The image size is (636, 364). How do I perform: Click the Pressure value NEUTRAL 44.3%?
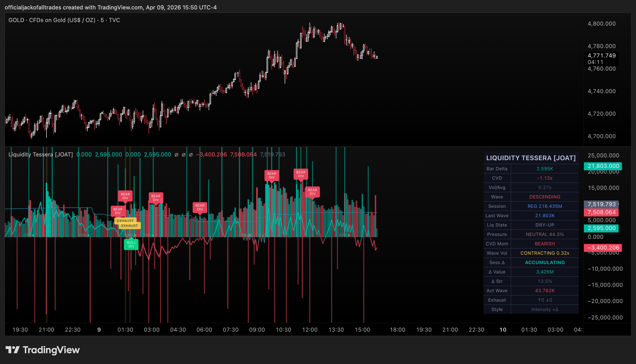(545, 234)
